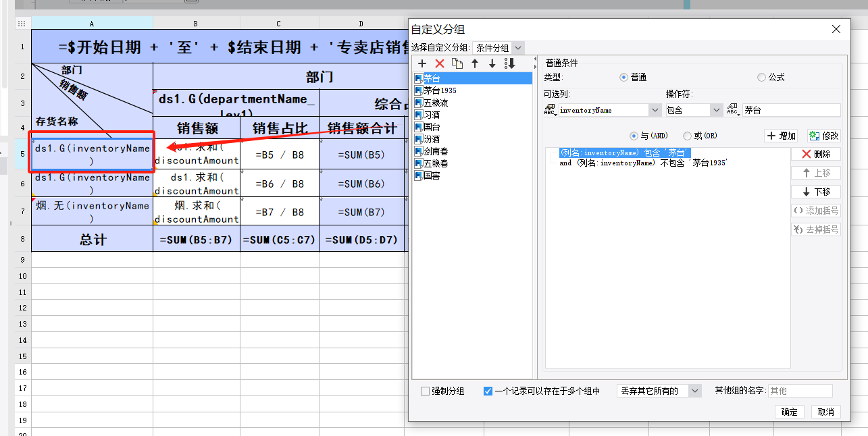The height and width of the screenshot is (436, 868).
Task: Open the 条件分组 custom grouping dropdown
Action: pos(517,48)
